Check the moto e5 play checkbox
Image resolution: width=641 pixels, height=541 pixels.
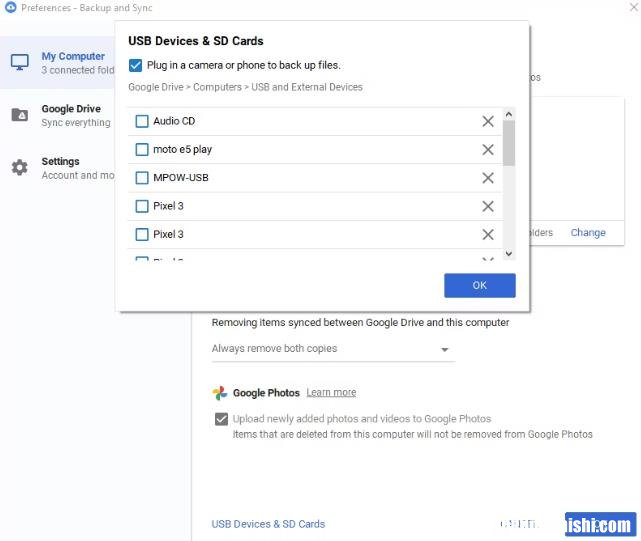(142, 150)
